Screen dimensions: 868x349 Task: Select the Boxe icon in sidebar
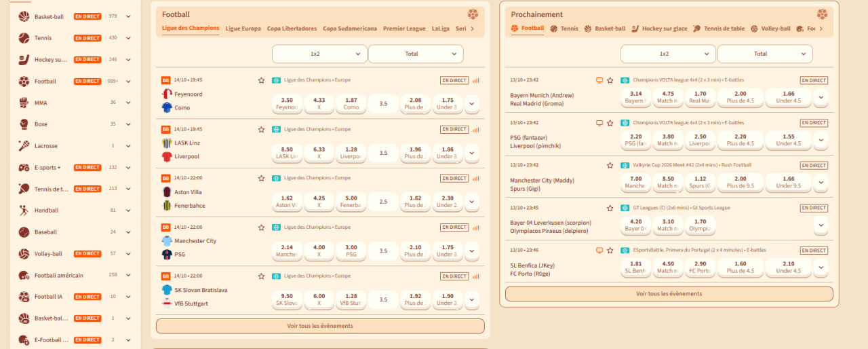point(24,124)
